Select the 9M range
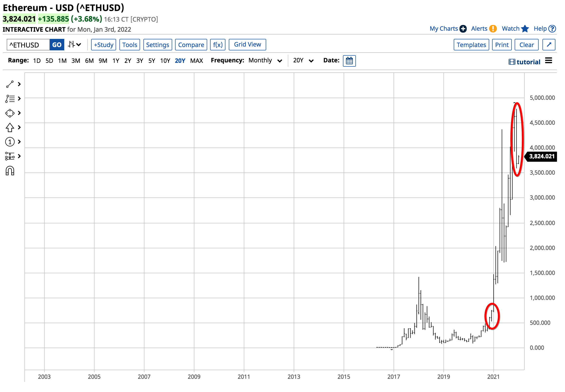The height and width of the screenshot is (392, 565). (103, 61)
